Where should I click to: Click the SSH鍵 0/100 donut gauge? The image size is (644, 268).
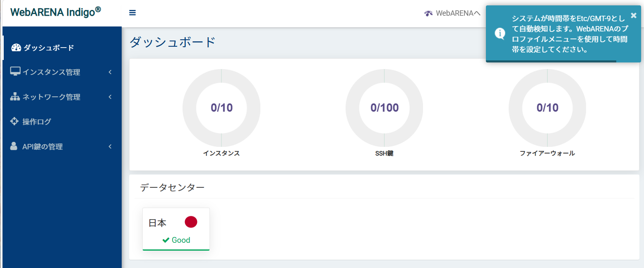pyautogui.click(x=384, y=108)
